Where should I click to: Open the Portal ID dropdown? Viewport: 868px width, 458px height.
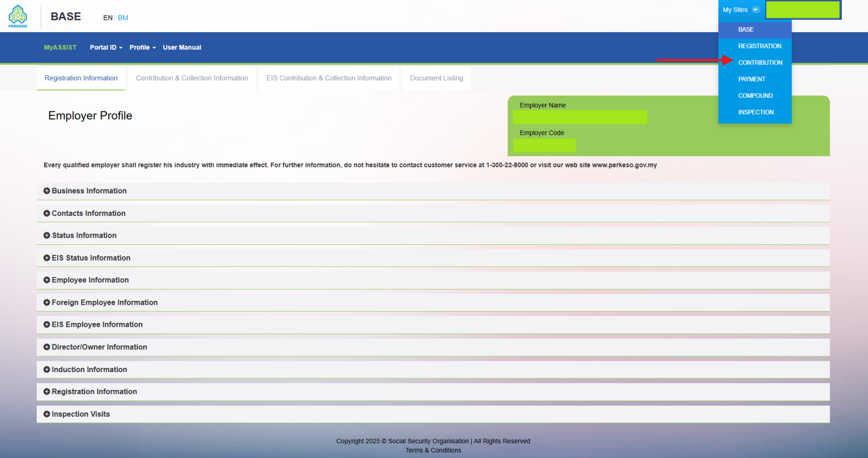click(105, 47)
